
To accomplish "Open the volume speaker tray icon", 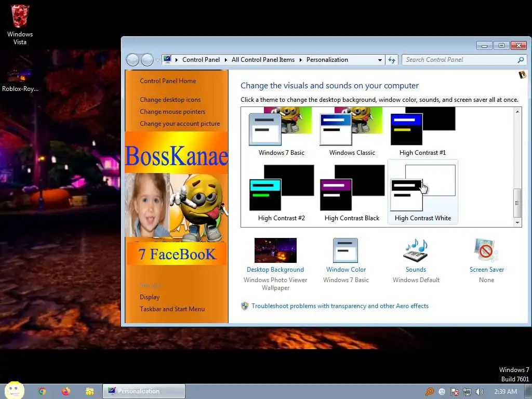I will tap(479, 392).
